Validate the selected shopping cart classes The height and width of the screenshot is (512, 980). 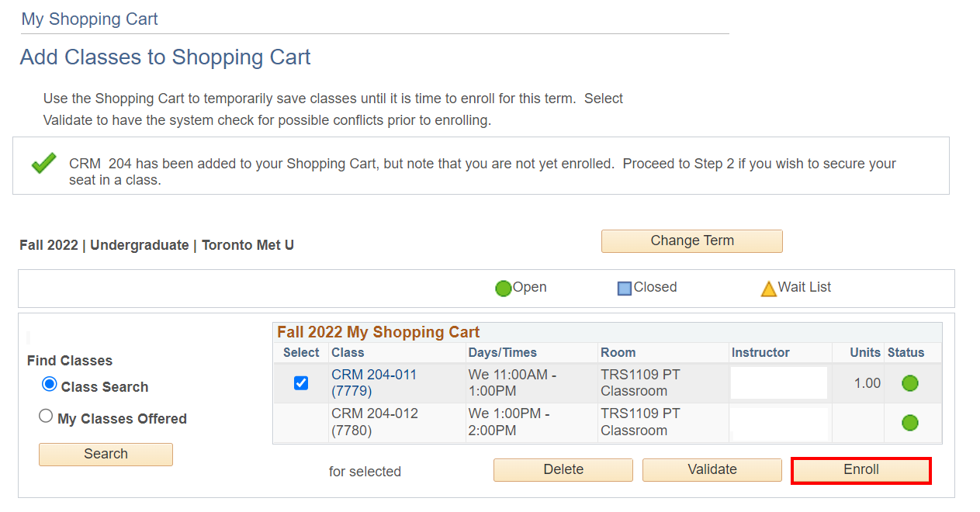[712, 470]
